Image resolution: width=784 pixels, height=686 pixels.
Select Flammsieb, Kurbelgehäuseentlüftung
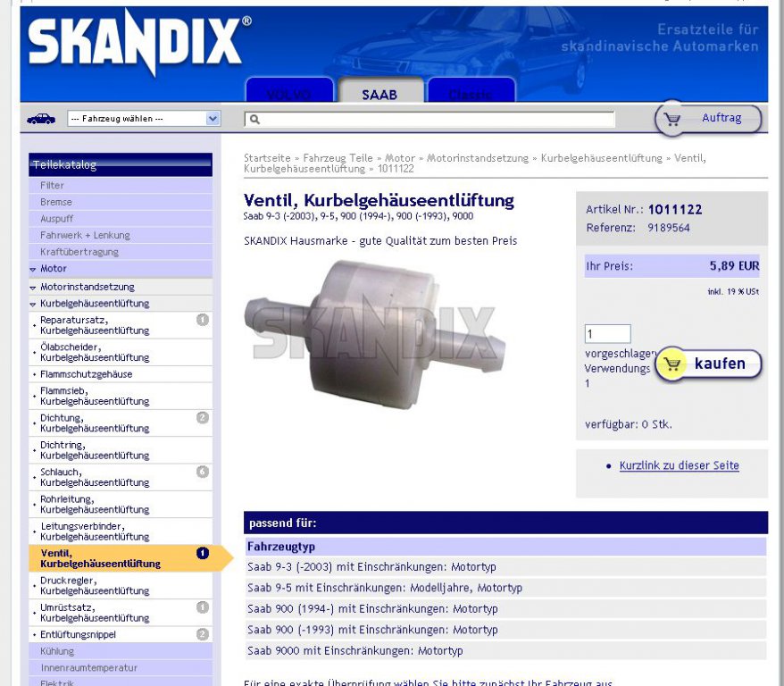(x=121, y=396)
